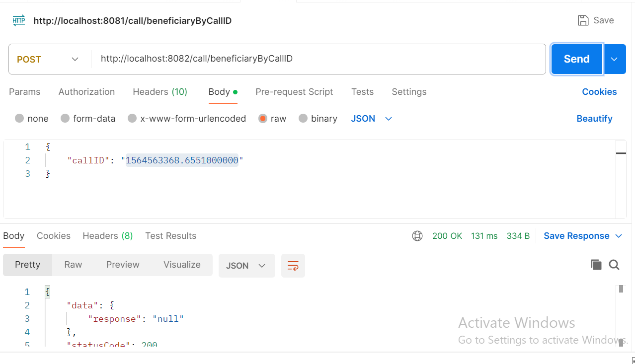Toggle the wrap lines icon in response
Image resolution: width=635 pixels, height=364 pixels.
pyautogui.click(x=293, y=266)
